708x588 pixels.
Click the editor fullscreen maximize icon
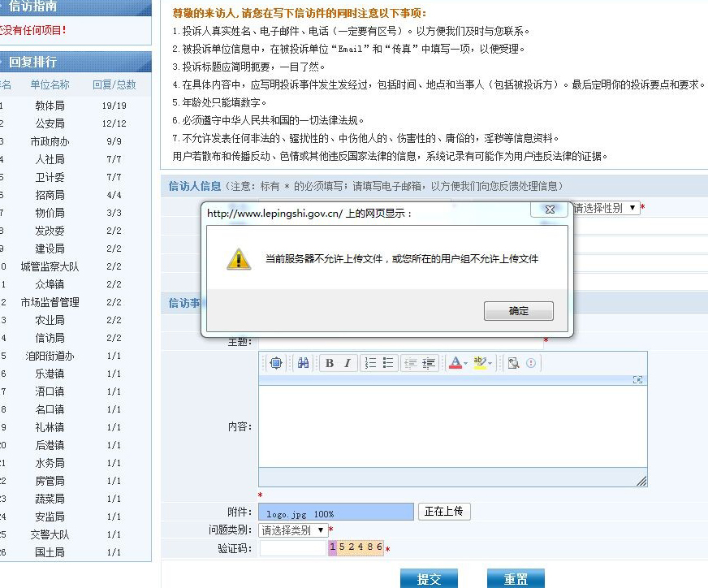[x=275, y=363]
